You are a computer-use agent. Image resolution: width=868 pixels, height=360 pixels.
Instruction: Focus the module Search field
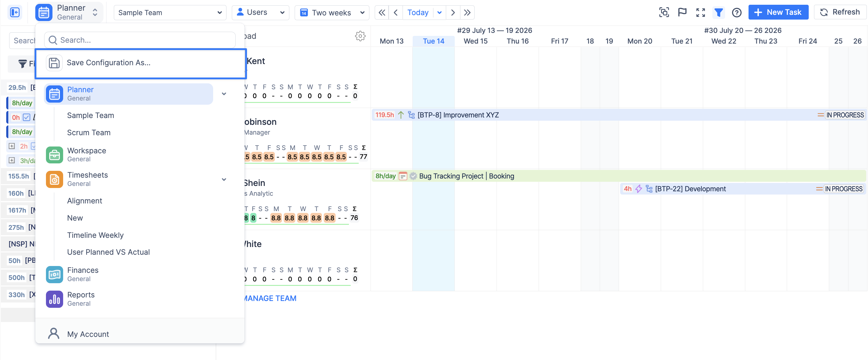click(140, 40)
